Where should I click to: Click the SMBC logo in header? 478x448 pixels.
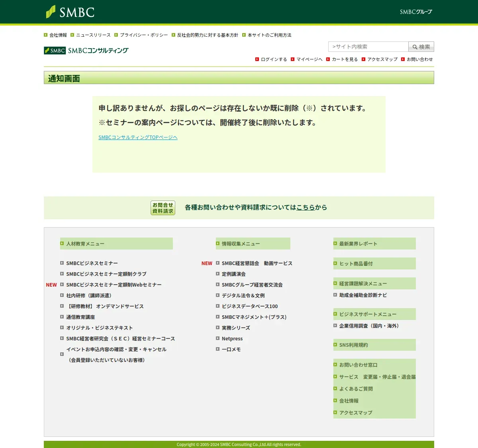coord(70,12)
